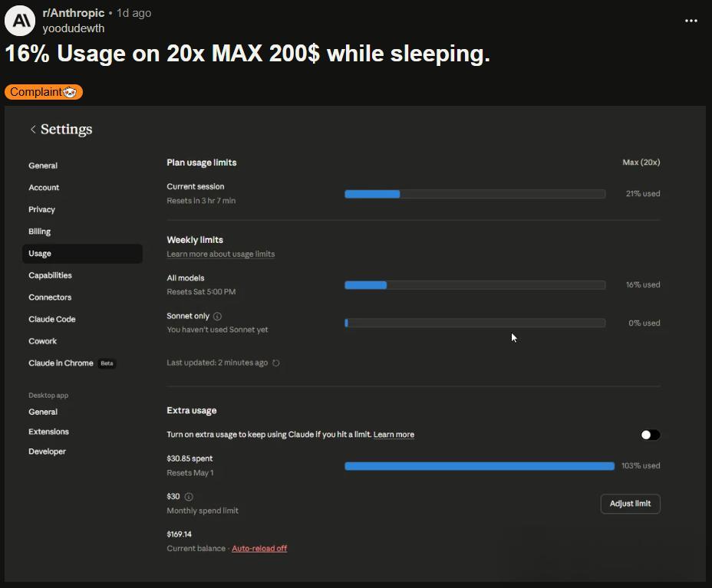
Task: Go to Billing settings
Action: coord(40,232)
